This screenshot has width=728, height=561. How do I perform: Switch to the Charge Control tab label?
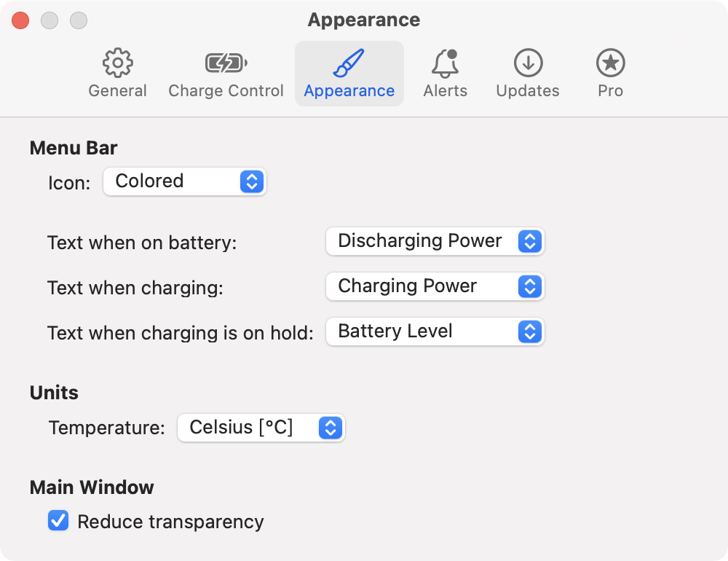[x=226, y=90]
